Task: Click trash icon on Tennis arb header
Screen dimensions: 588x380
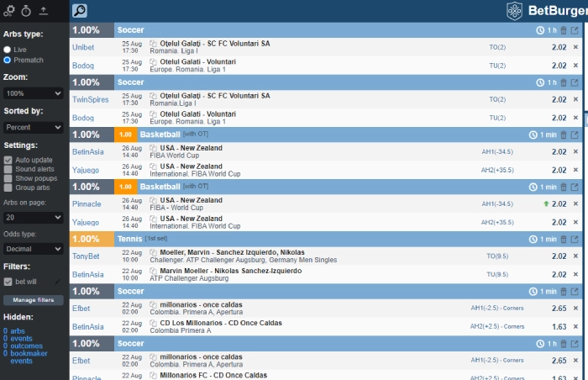Action: [x=564, y=240]
